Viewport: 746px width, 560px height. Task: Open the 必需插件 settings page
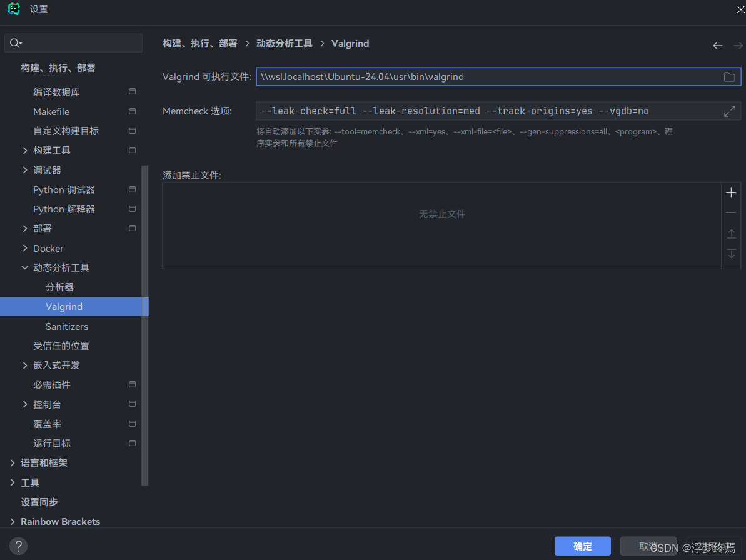tap(52, 384)
